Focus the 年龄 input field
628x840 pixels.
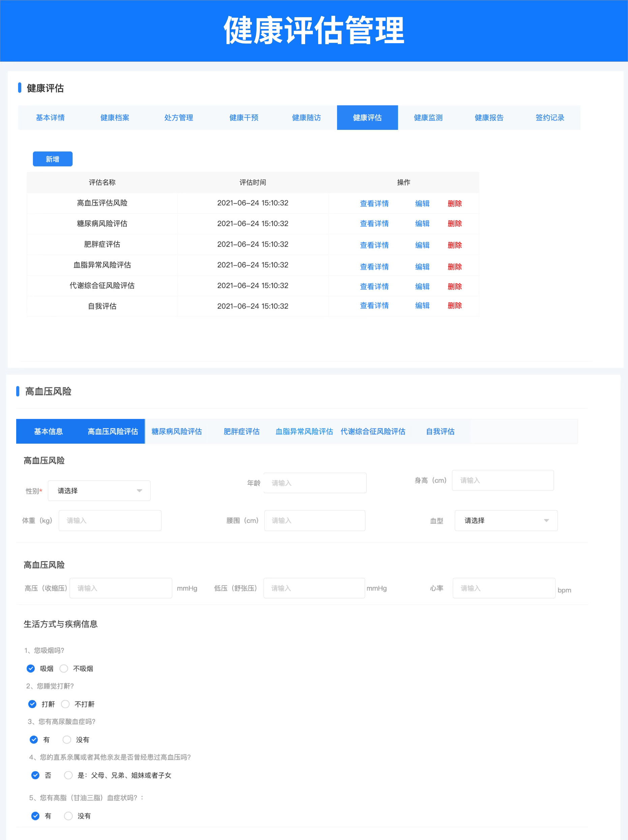pos(315,483)
